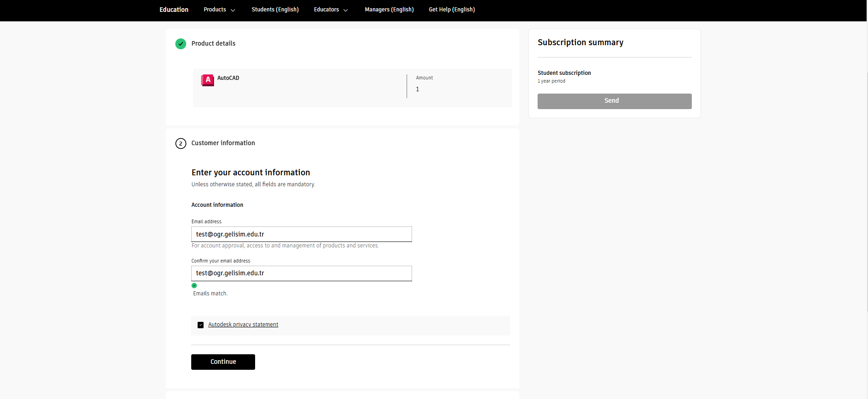Click the AutoCAD product logo icon
This screenshot has height=399, width=868.
[x=208, y=80]
